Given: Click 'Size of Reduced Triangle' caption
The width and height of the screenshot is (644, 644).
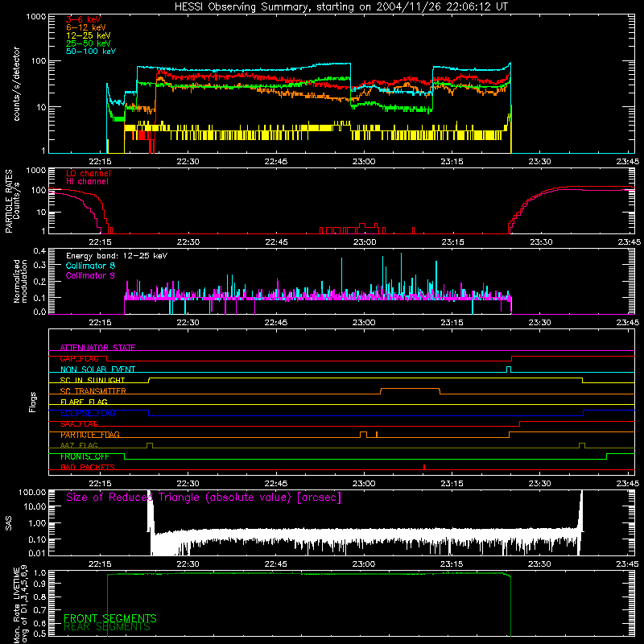Looking at the screenshot, I should [204, 497].
